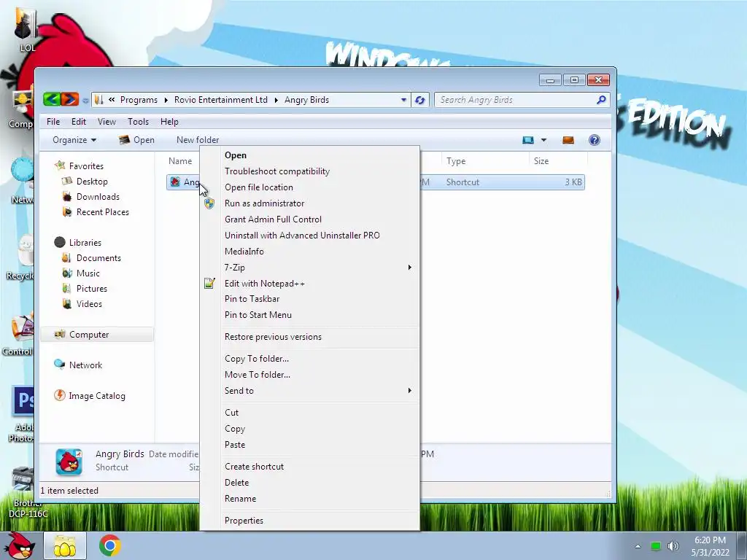
Task: Open the File menu
Action: 53,122
